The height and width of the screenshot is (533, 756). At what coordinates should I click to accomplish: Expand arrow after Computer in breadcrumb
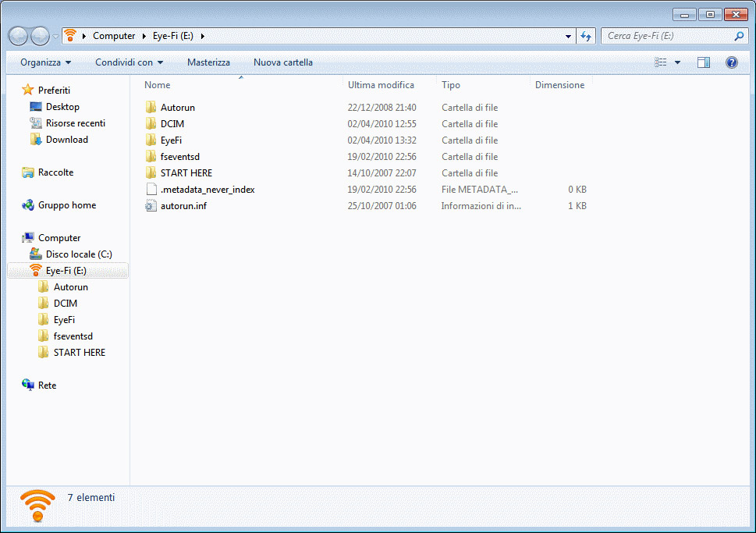pyautogui.click(x=144, y=36)
